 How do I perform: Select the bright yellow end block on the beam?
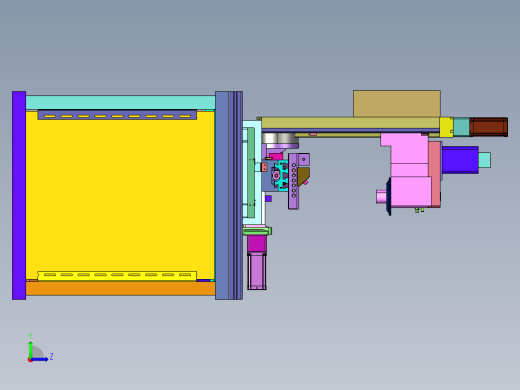446,127
